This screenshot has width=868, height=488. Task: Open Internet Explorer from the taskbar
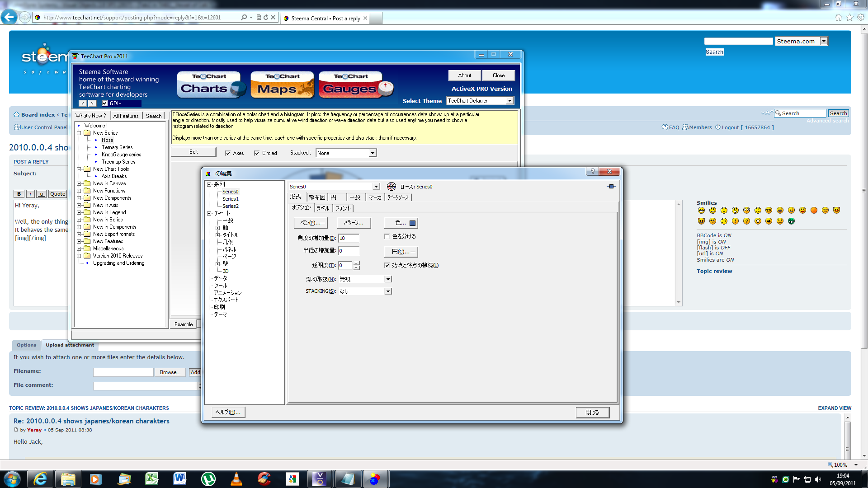[x=40, y=479]
